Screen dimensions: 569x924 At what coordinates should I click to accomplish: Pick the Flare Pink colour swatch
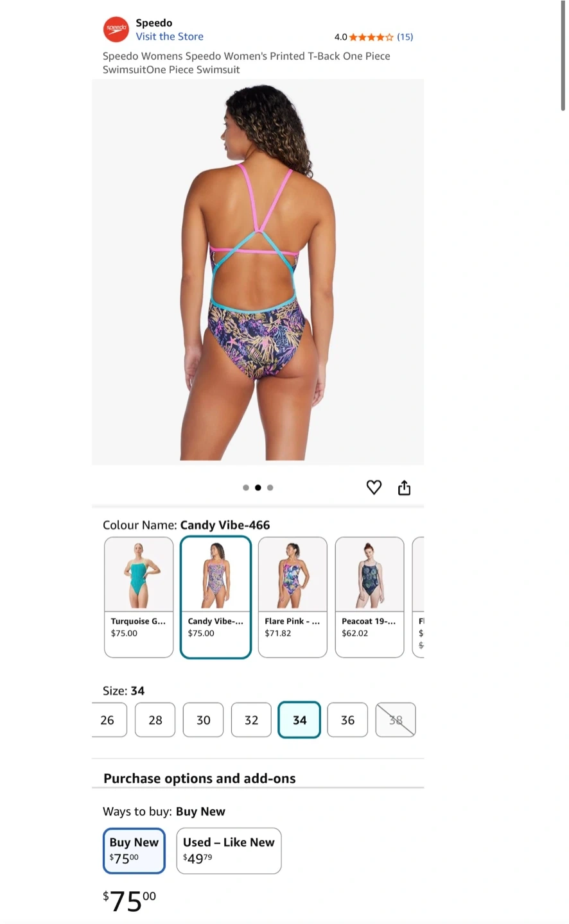click(x=293, y=597)
